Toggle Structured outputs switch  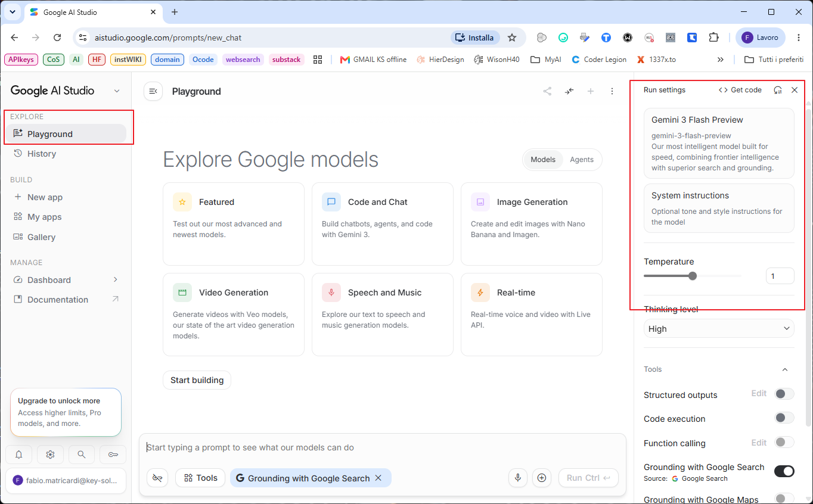784,394
